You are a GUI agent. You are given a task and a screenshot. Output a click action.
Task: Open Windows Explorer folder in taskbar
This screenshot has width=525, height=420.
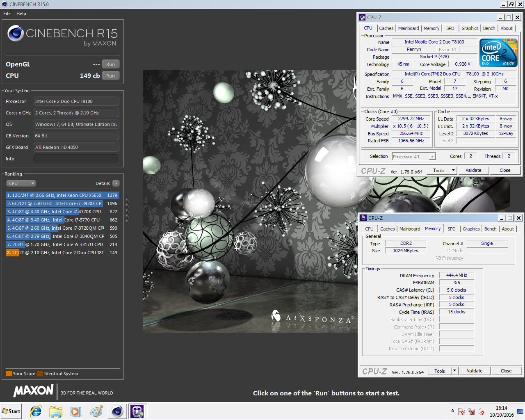[x=56, y=411]
